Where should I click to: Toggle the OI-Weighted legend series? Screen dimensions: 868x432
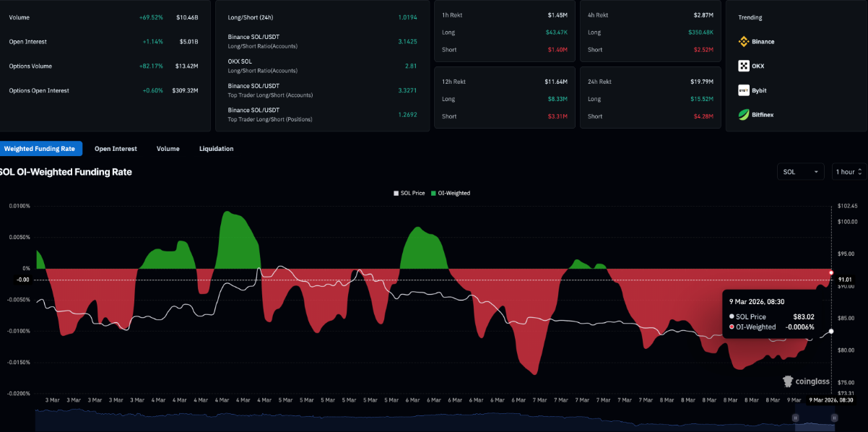tap(451, 193)
